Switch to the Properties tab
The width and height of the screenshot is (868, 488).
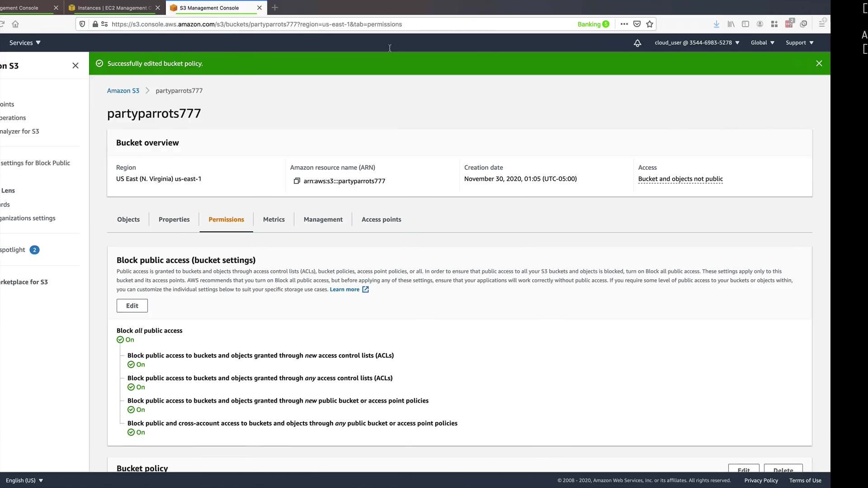(x=174, y=220)
